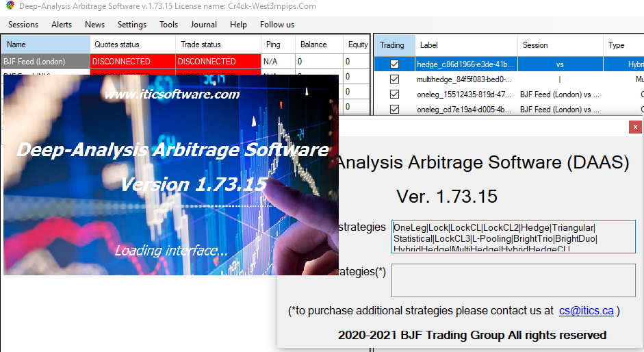Uncheck Trading for the hedge_c86d1966 strategy

[x=394, y=64]
